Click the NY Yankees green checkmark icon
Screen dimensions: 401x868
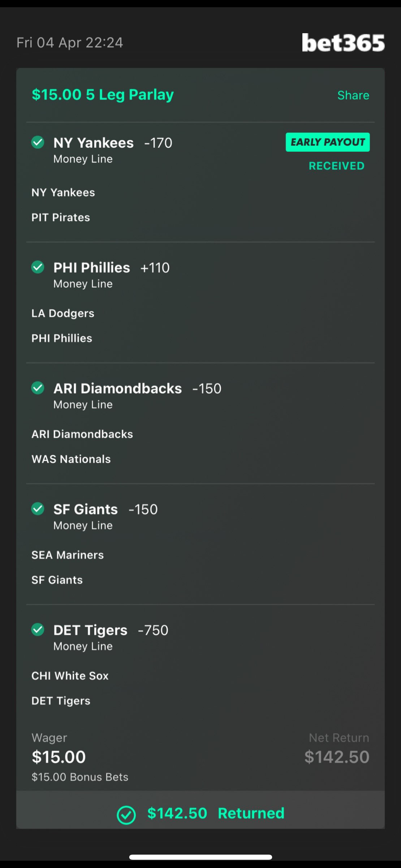click(x=38, y=142)
